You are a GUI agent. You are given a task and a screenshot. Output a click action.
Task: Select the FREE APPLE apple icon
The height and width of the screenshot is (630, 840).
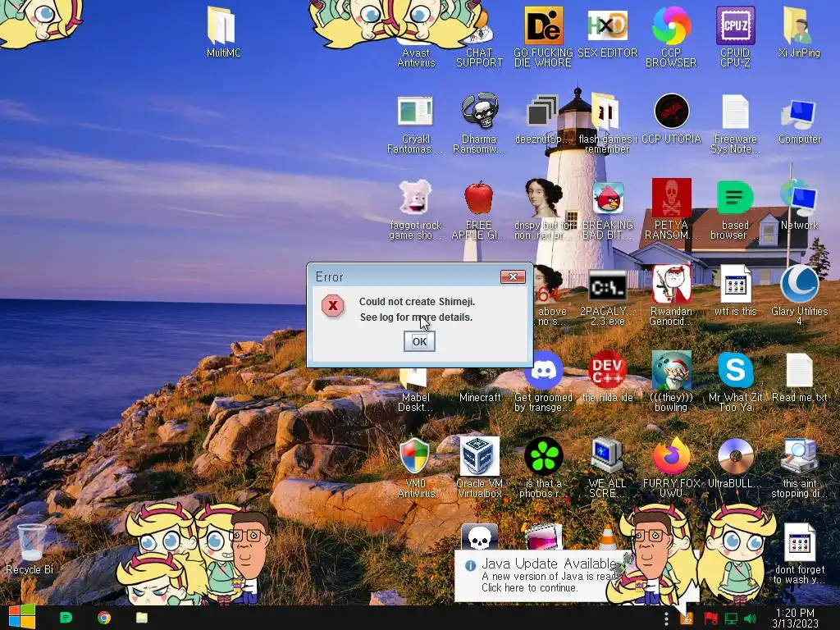pos(478,198)
